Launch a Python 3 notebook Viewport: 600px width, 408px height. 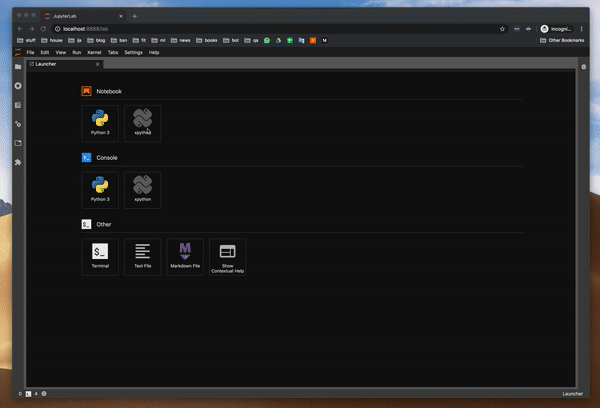100,124
